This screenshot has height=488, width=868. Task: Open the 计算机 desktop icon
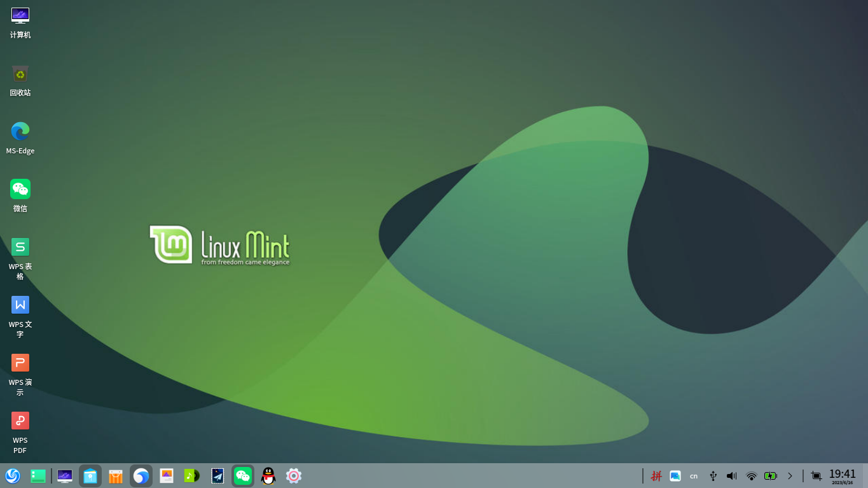coord(20,22)
